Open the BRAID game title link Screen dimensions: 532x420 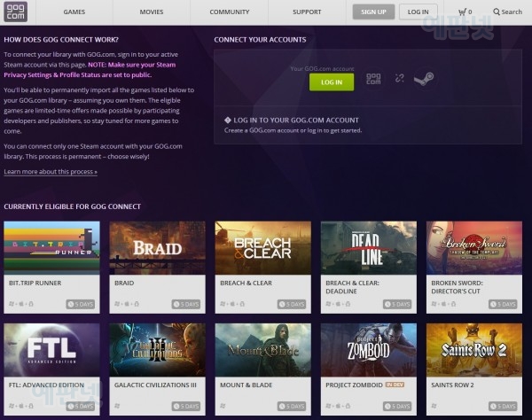[124, 283]
